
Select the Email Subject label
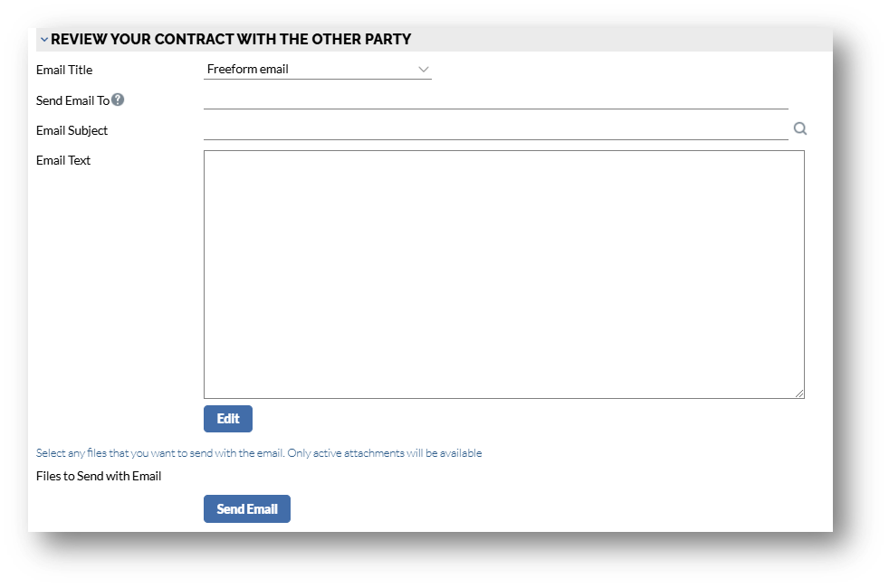tap(72, 130)
